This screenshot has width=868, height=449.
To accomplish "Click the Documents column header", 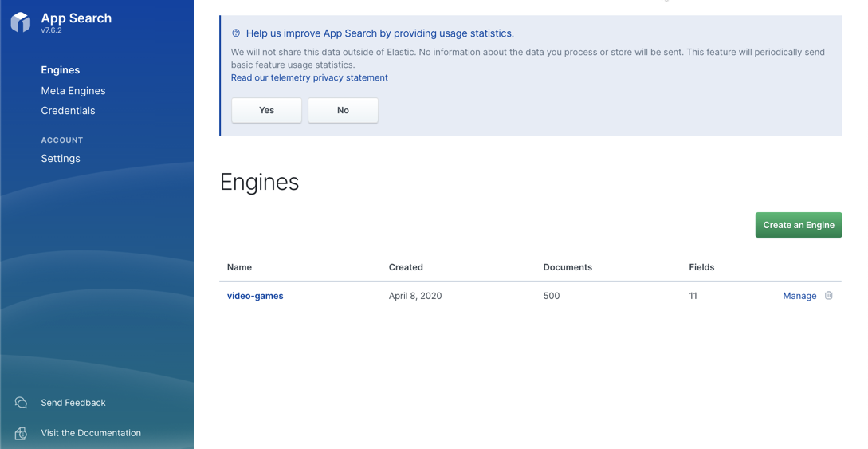I will coord(568,267).
